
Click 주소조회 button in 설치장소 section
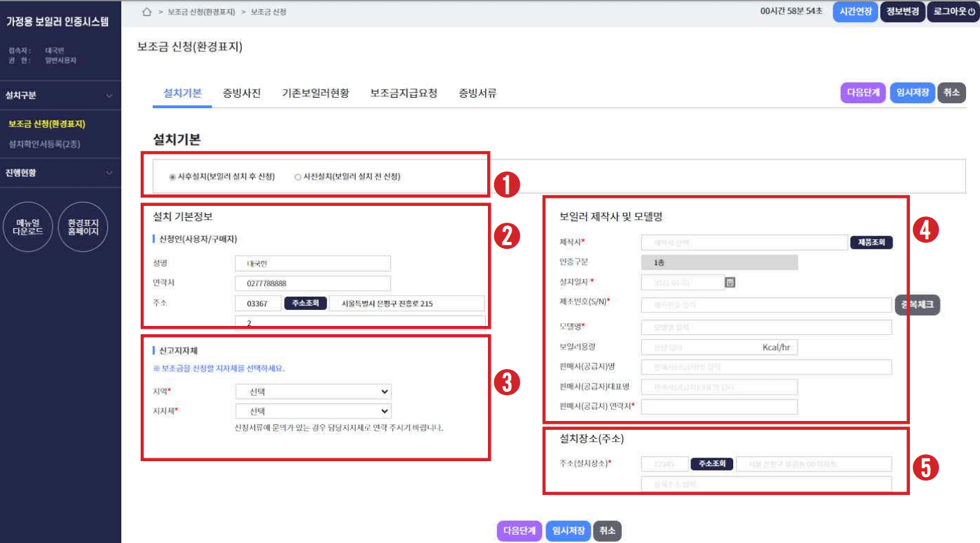click(712, 464)
